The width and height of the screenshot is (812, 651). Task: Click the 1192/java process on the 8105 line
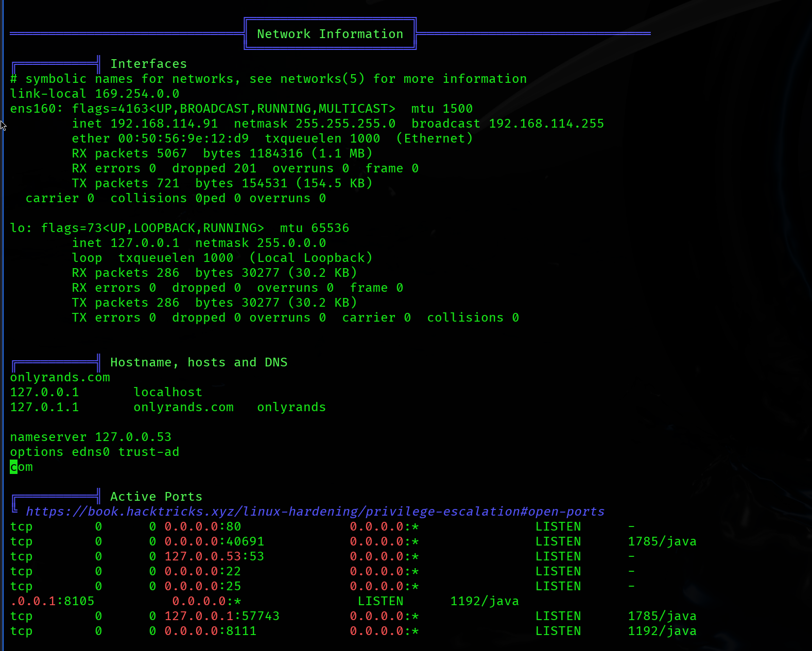point(485,601)
